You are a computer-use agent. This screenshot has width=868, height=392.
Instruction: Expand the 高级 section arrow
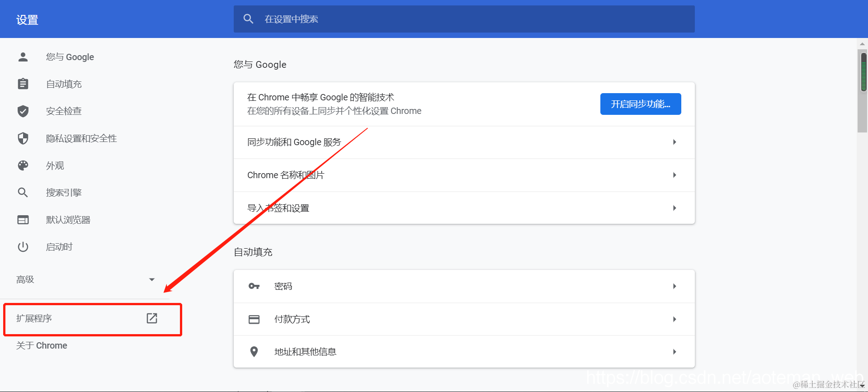(152, 279)
